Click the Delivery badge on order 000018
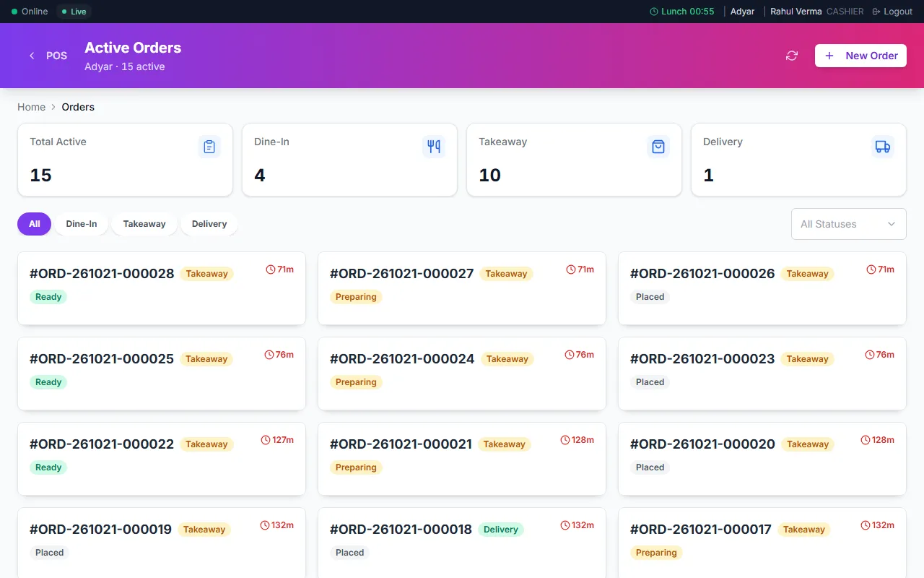The height and width of the screenshot is (578, 924). coord(501,530)
